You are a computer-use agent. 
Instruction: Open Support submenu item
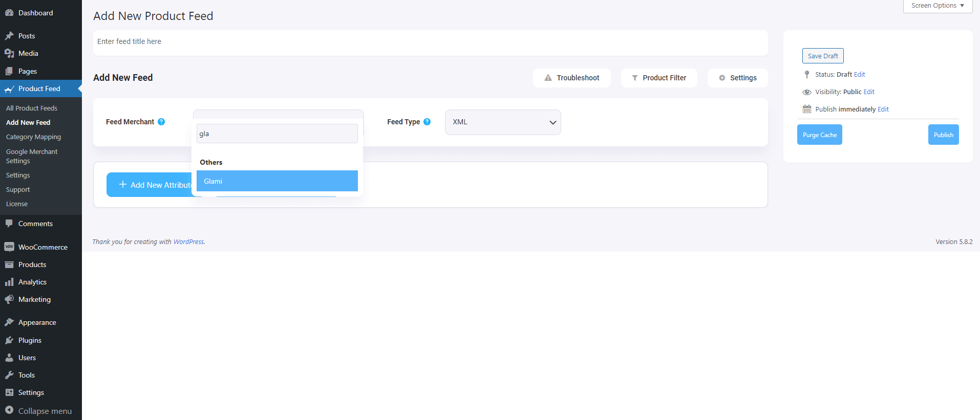point(18,189)
